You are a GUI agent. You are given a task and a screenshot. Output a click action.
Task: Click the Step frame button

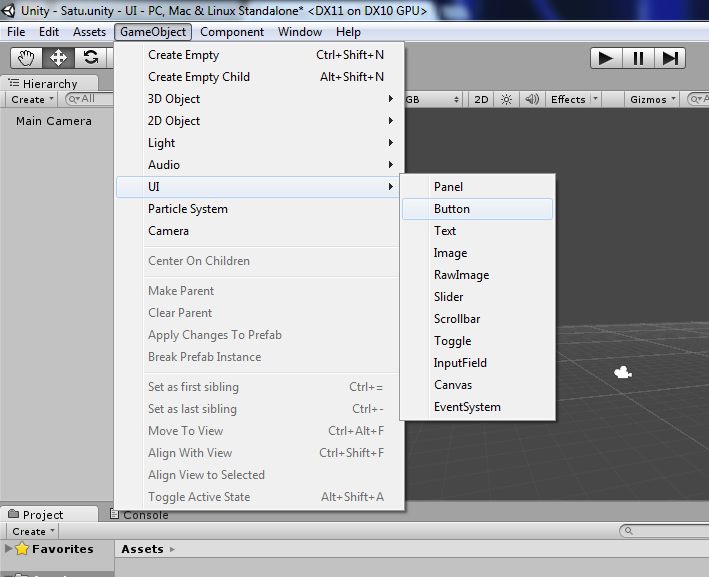(x=670, y=58)
